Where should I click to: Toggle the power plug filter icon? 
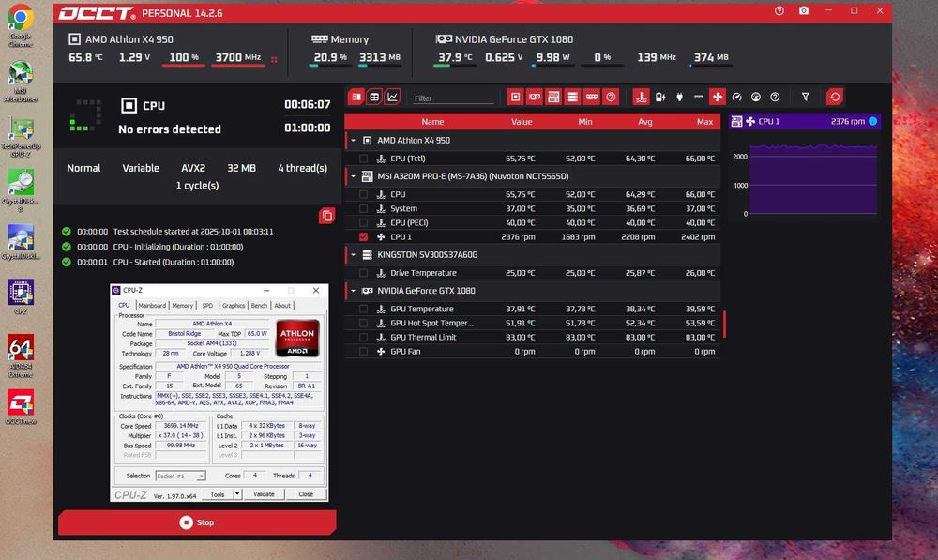[x=679, y=97]
